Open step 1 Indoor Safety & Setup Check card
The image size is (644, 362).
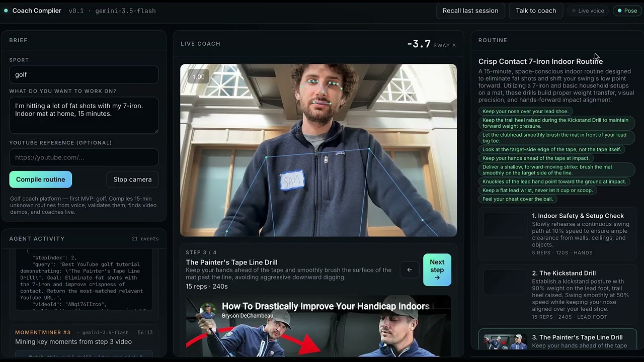point(557,234)
